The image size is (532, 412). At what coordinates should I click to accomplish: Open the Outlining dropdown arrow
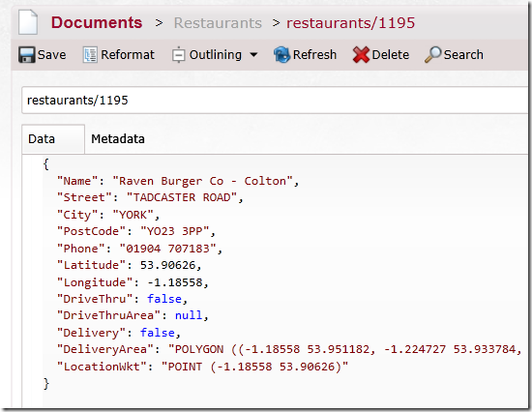coord(253,54)
